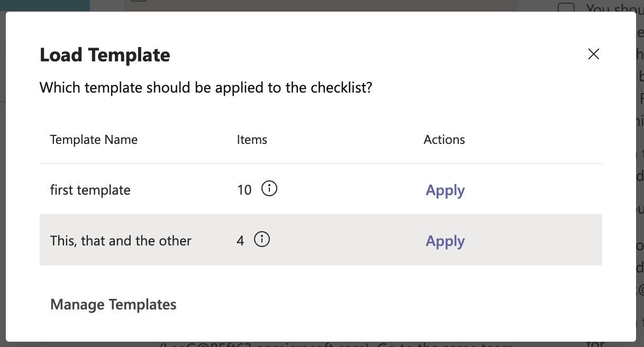Click the Template Name column header
The image size is (644, 347).
pyautogui.click(x=94, y=139)
